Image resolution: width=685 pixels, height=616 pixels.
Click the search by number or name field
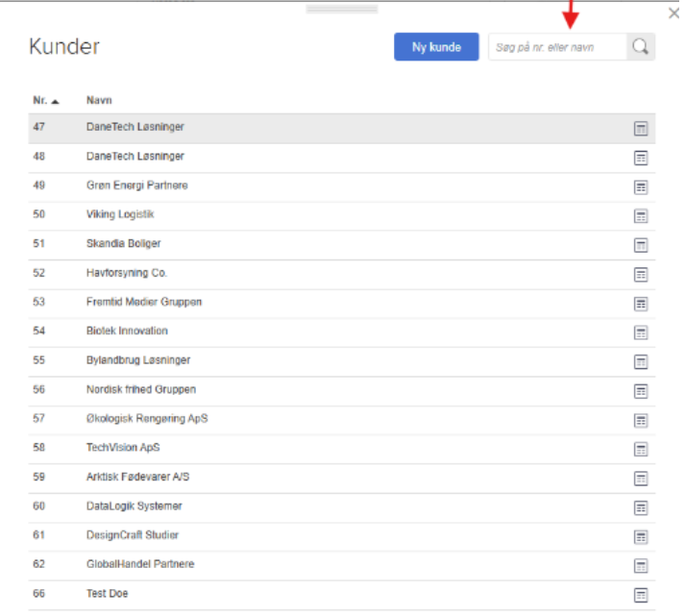coord(557,47)
